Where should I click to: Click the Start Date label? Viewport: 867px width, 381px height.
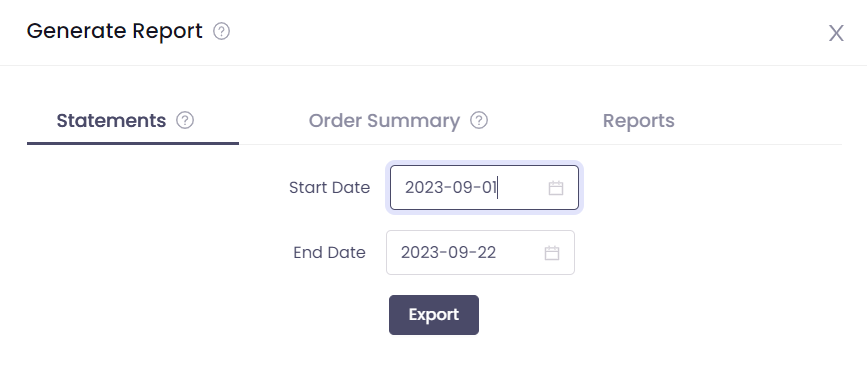330,188
